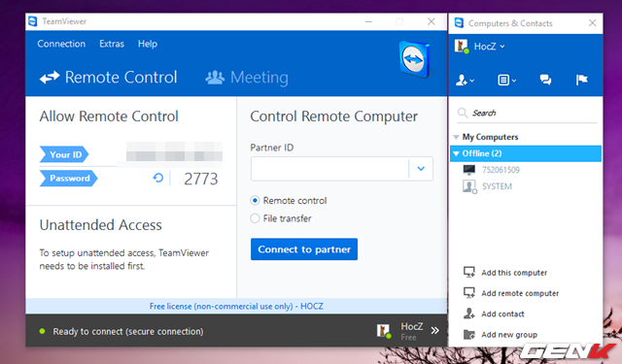Click the Add remote computer icon
Screen dimensions: 622x364
click(469, 293)
